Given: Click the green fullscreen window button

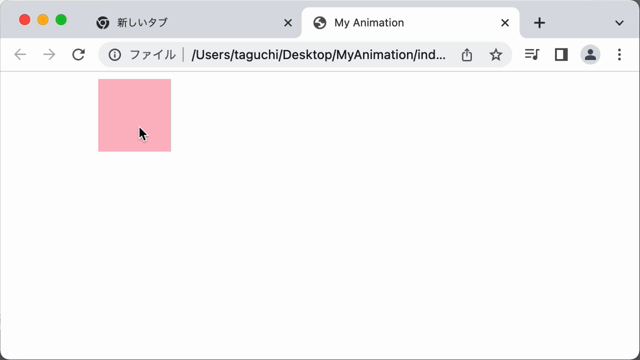Looking at the screenshot, I should 61,20.
